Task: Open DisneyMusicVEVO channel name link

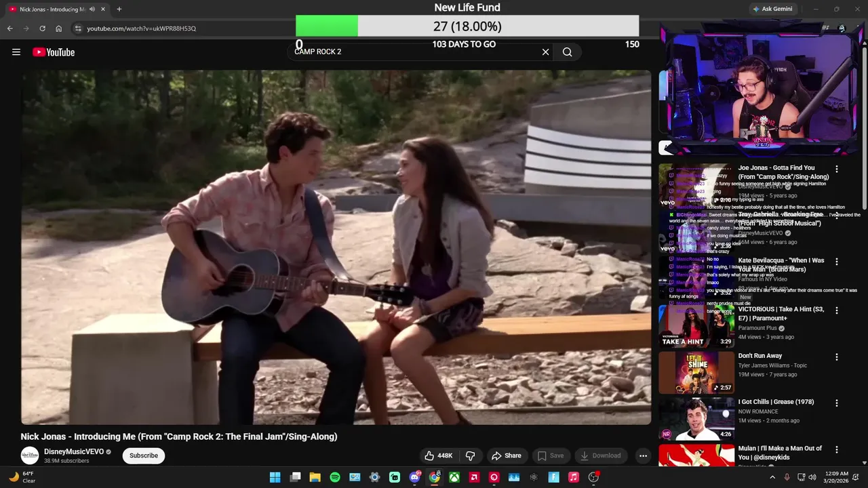Action: click(74, 451)
